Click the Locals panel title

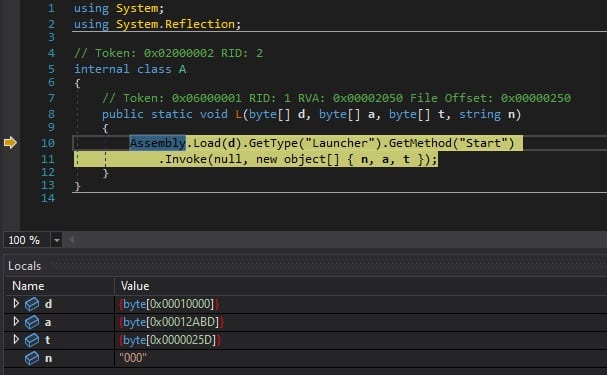click(24, 266)
